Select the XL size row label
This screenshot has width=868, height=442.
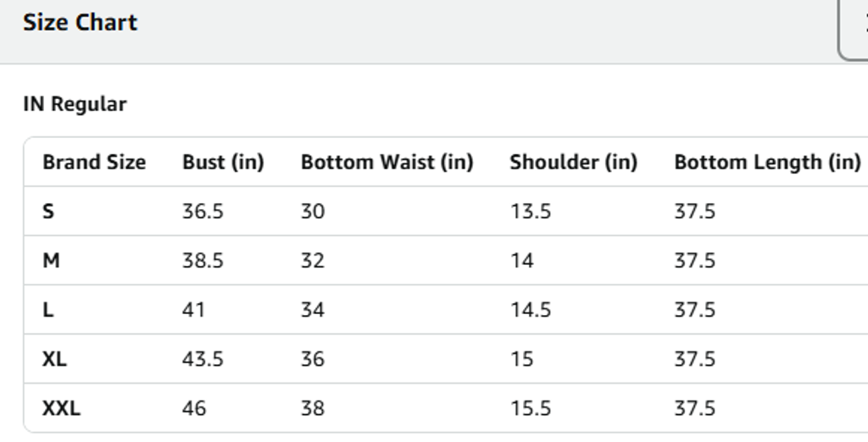(x=54, y=359)
